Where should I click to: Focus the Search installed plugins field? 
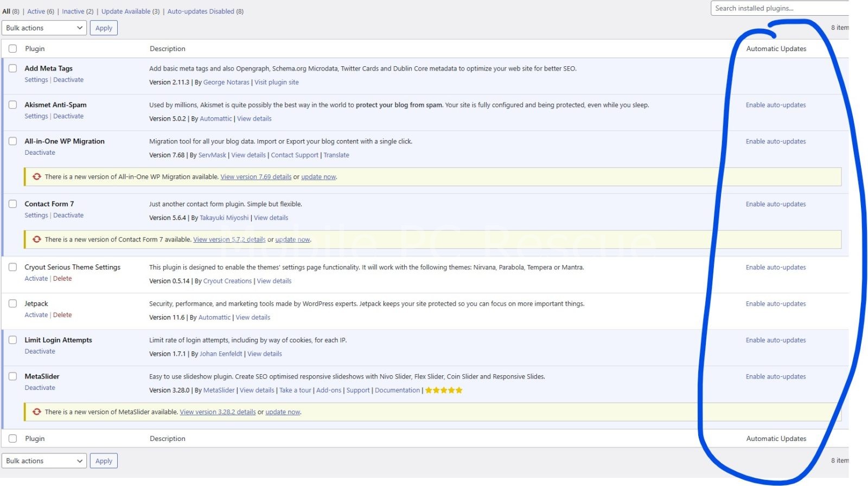coord(779,8)
